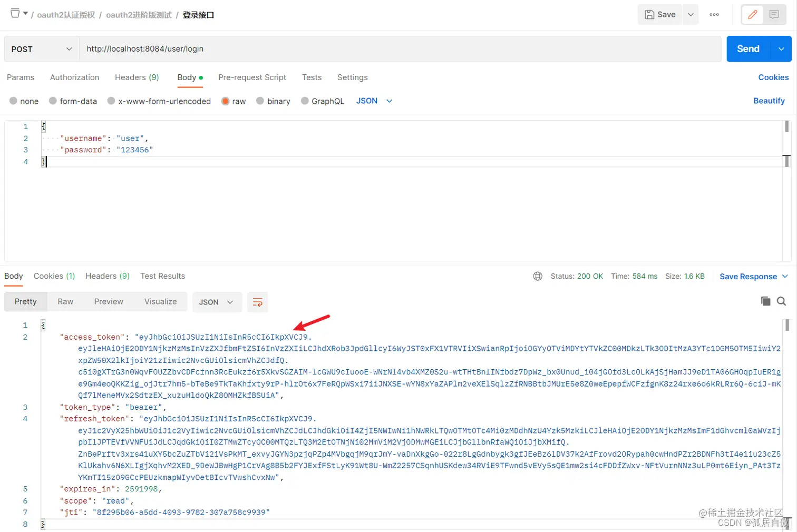Click the "password" line in request body
Viewport: 797px width, 532px height.
106,150
